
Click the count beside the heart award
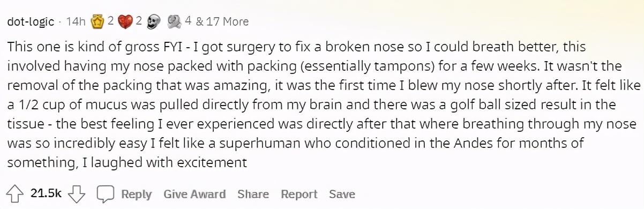pyautogui.click(x=138, y=21)
